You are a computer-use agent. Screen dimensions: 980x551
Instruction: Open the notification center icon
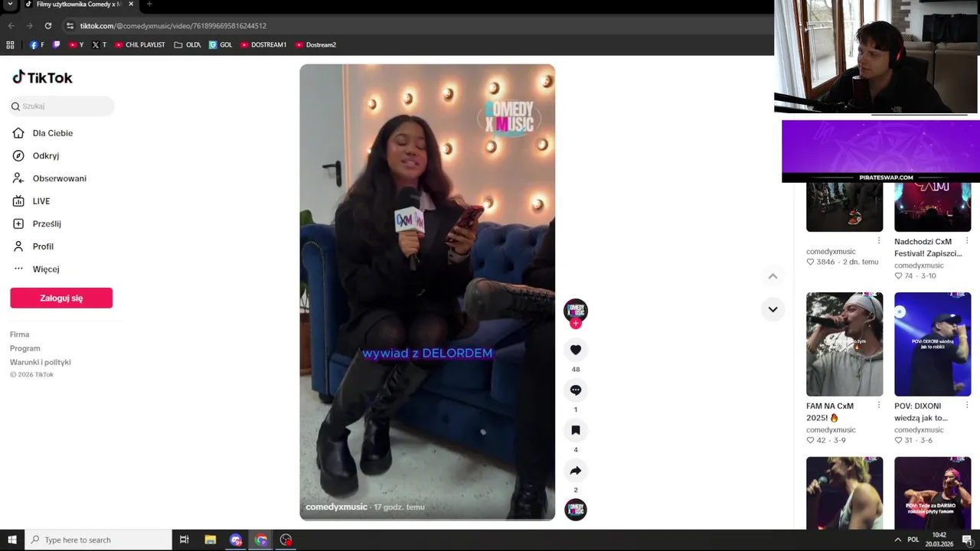pyautogui.click(x=967, y=540)
